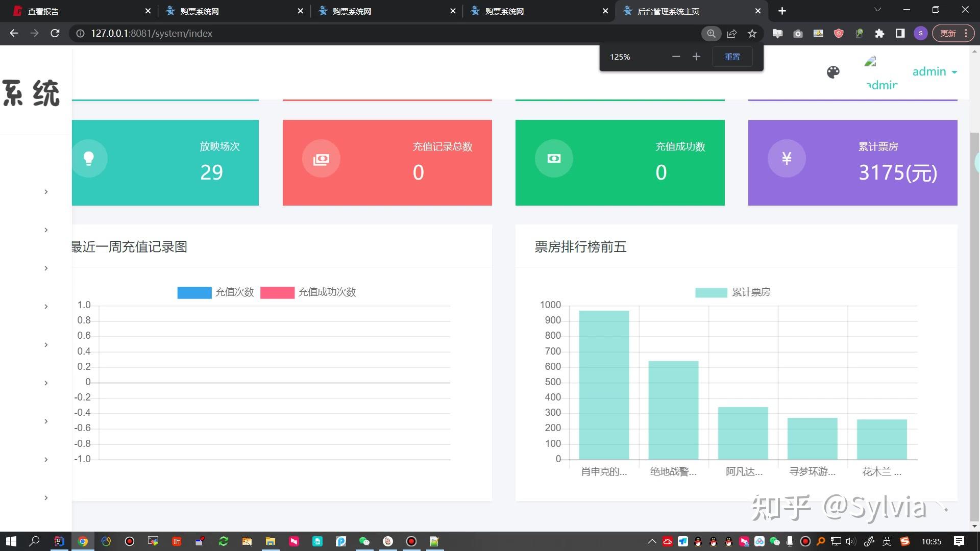Expand the fourth sidebar menu chevron
980x551 pixels.
pos(46,307)
